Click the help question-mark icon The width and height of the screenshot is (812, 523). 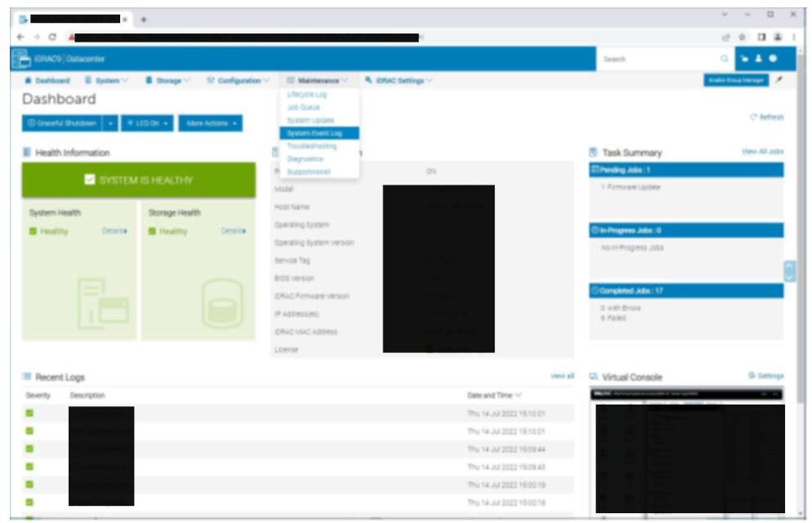point(773,58)
